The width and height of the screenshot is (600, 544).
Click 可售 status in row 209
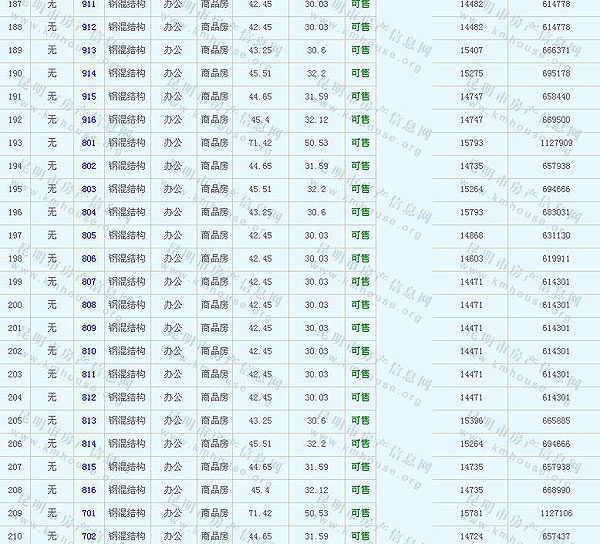[360, 513]
